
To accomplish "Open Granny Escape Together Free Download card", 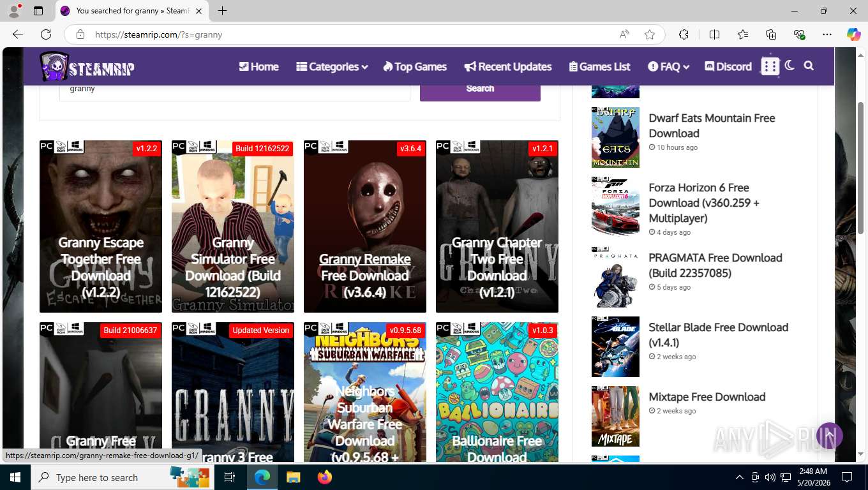I will point(101,226).
